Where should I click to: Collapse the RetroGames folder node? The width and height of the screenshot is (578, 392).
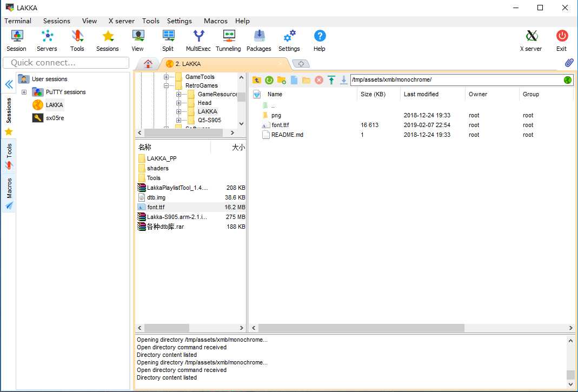click(166, 85)
